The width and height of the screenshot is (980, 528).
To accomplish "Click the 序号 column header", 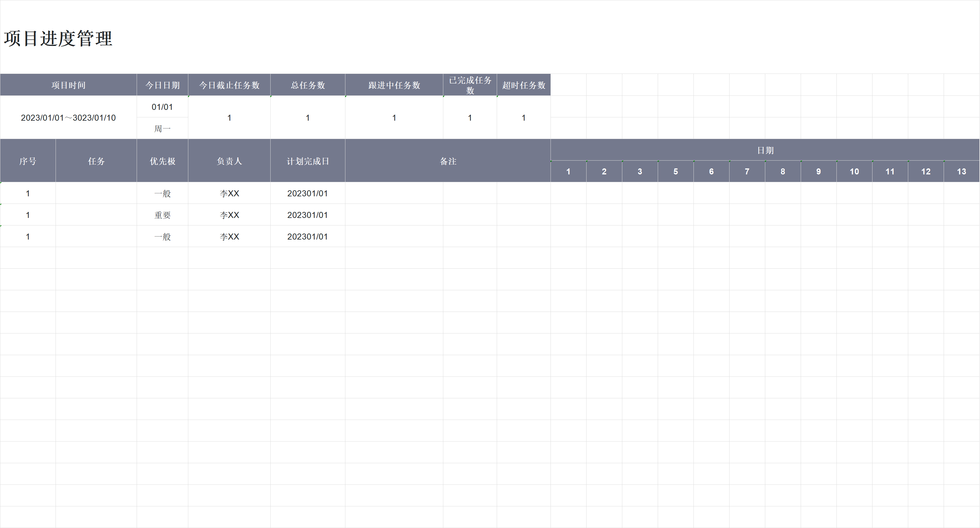I will click(x=28, y=161).
